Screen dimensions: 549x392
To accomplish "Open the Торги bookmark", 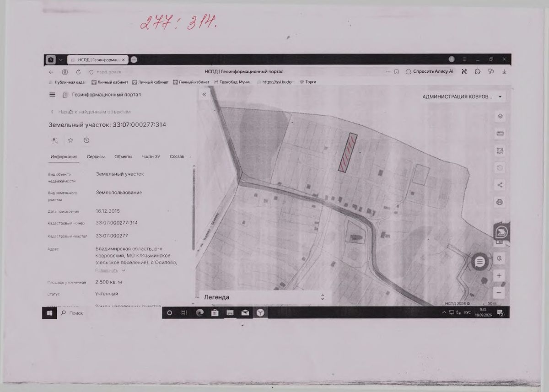I will pyautogui.click(x=307, y=82).
